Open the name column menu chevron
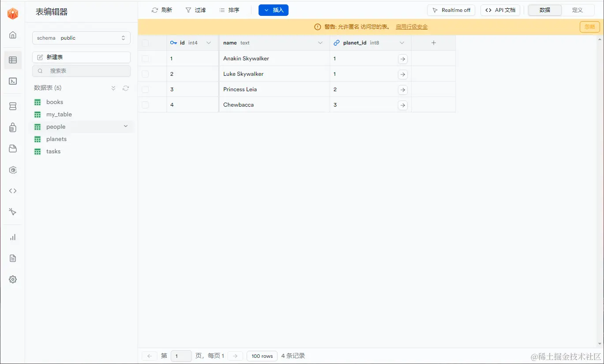Screen dimensions: 604x364 (x=321, y=43)
